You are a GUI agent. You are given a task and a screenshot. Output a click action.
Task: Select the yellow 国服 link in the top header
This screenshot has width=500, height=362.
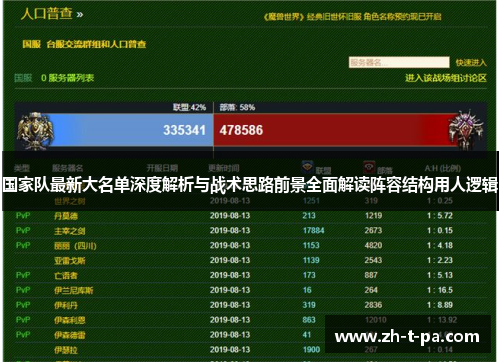click(32, 44)
